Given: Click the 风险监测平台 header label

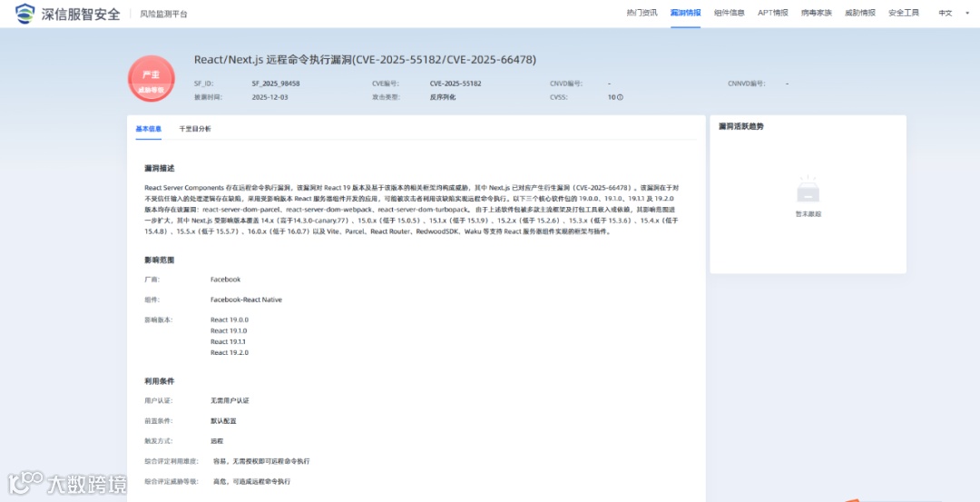Looking at the screenshot, I should click(x=163, y=14).
